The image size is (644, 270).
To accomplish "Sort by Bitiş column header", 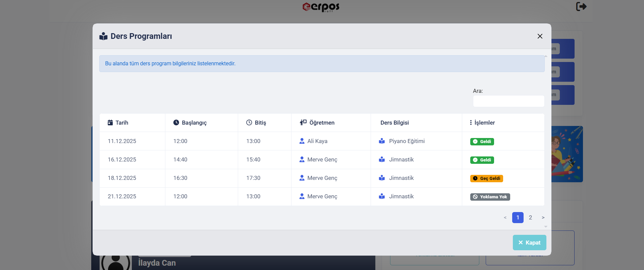I will [256, 123].
